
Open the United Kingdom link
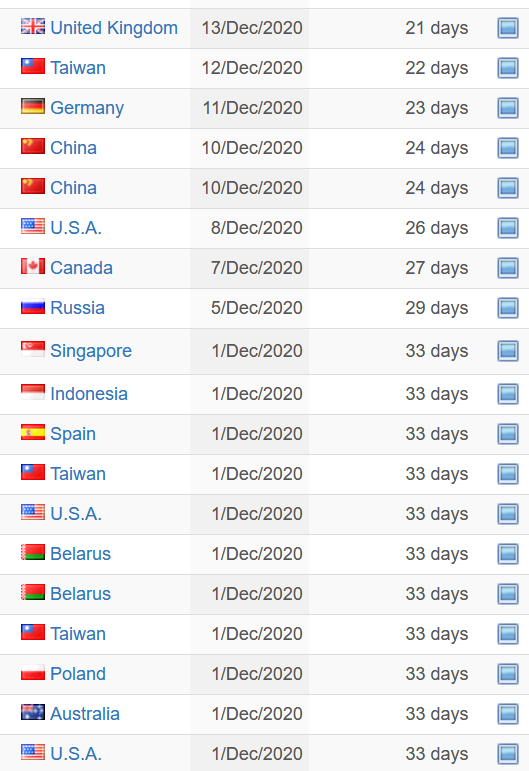tap(114, 28)
